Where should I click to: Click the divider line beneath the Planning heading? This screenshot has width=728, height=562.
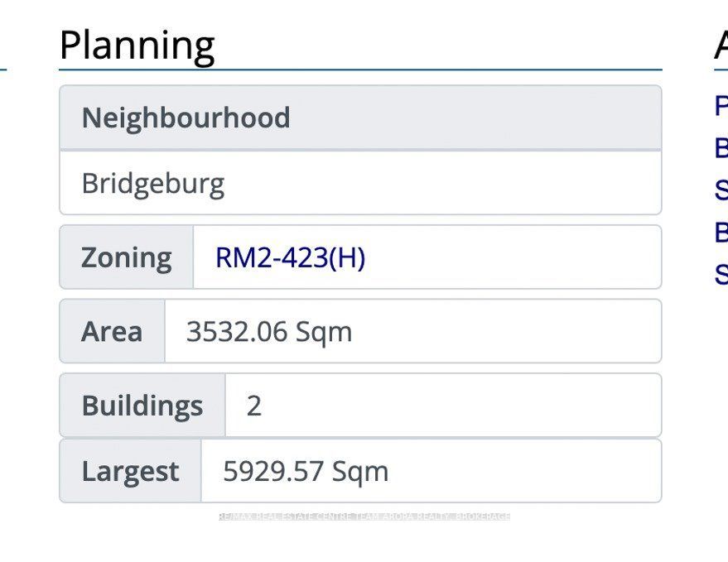tap(360, 70)
